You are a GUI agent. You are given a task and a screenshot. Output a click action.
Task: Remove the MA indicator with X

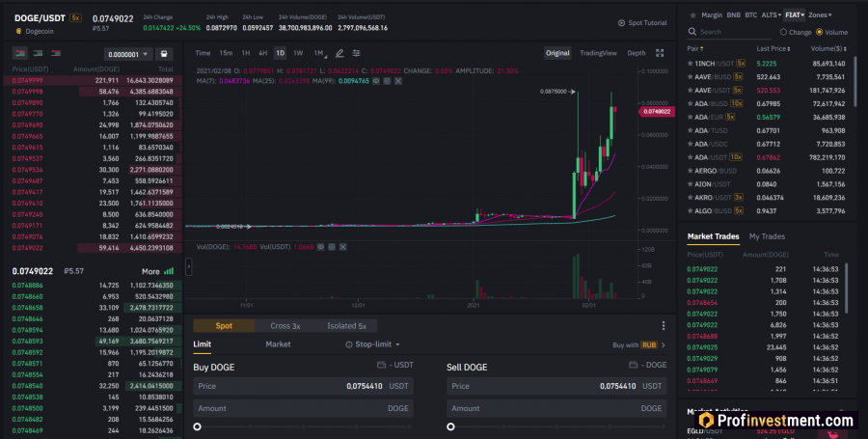pyautogui.click(x=398, y=81)
